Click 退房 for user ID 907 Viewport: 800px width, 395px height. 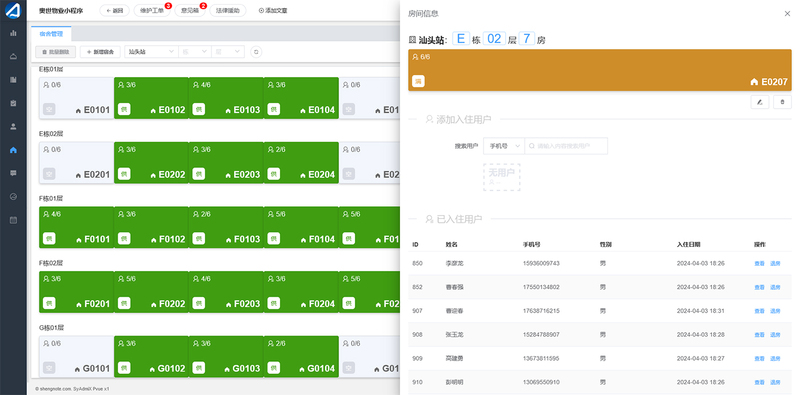click(776, 311)
